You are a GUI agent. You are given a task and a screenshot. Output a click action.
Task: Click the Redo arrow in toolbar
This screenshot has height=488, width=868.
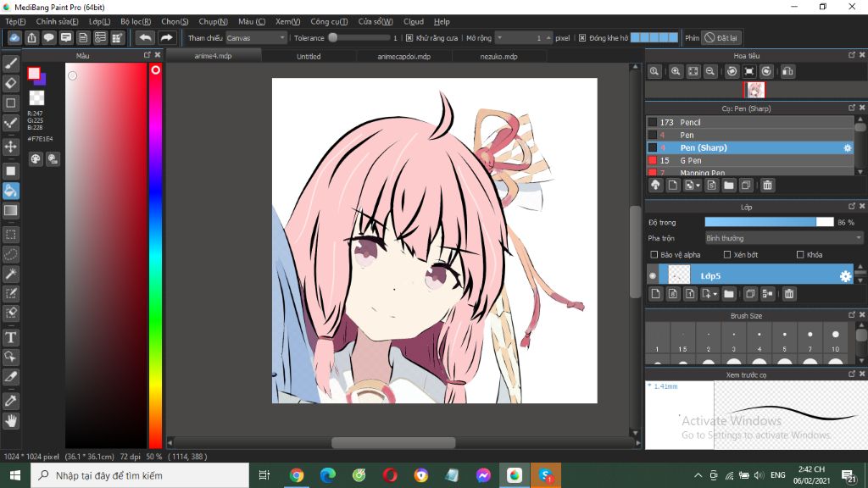pos(166,37)
